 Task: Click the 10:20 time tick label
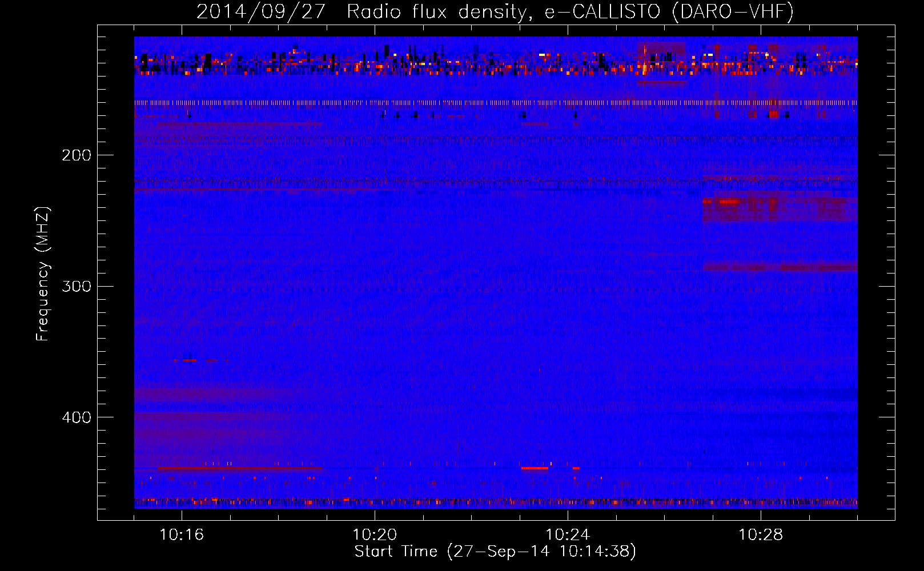[x=375, y=535]
